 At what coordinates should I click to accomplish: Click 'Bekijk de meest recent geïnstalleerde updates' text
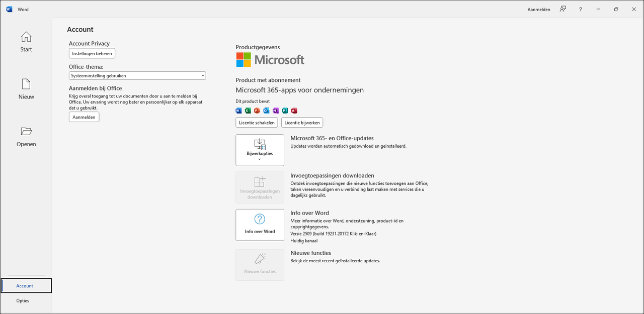tap(335, 261)
